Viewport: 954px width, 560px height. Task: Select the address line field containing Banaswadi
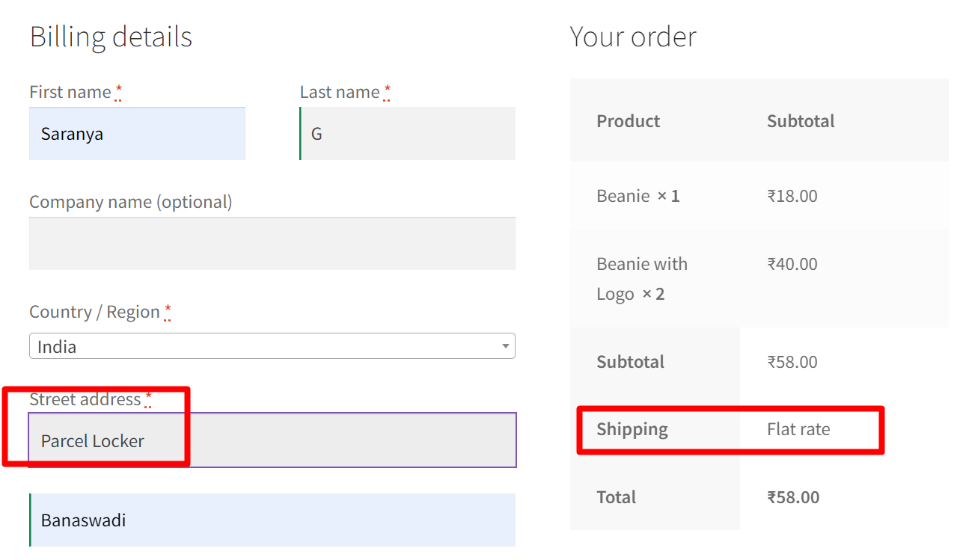[x=272, y=520]
